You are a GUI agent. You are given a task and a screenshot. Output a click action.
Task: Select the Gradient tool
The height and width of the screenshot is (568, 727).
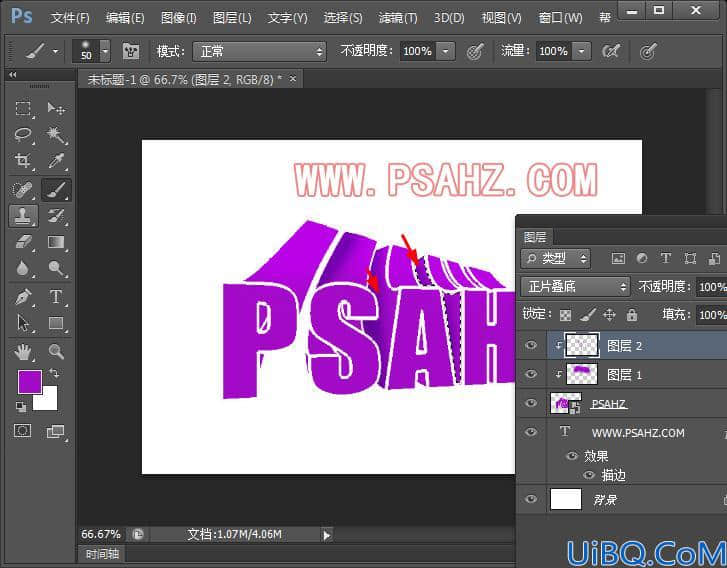pos(56,242)
